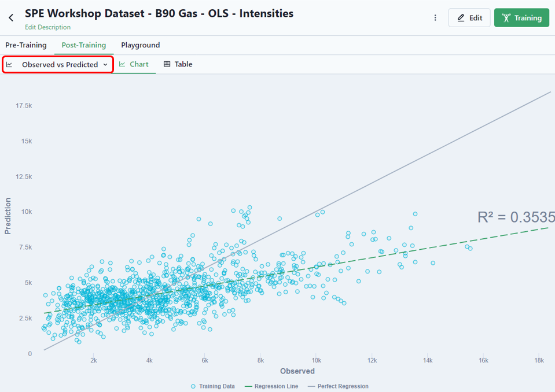Click the chart icon beside Observed vs Predicted
The height and width of the screenshot is (392, 555).
point(9,64)
